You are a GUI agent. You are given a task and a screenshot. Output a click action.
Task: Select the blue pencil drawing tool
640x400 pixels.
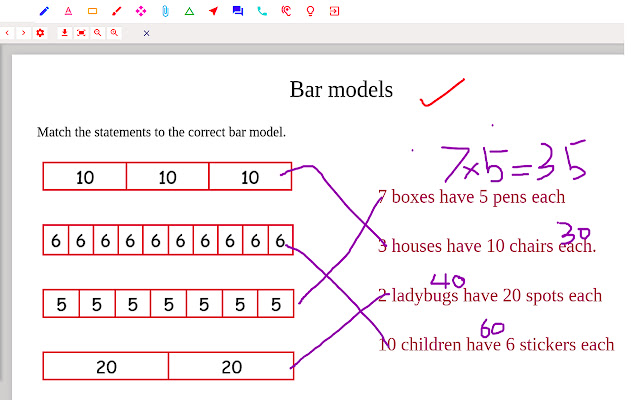click(43, 11)
